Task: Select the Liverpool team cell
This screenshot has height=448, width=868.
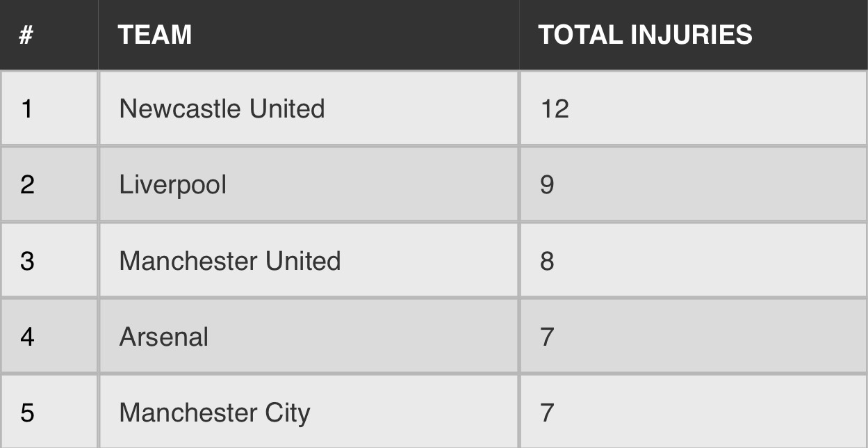Action: click(x=309, y=184)
